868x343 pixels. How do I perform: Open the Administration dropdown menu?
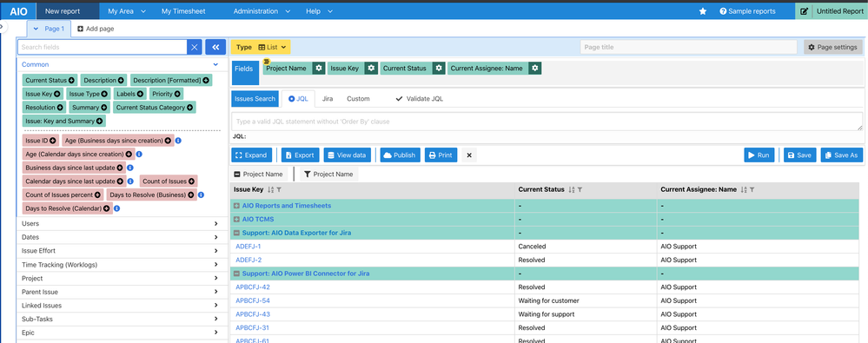point(261,11)
